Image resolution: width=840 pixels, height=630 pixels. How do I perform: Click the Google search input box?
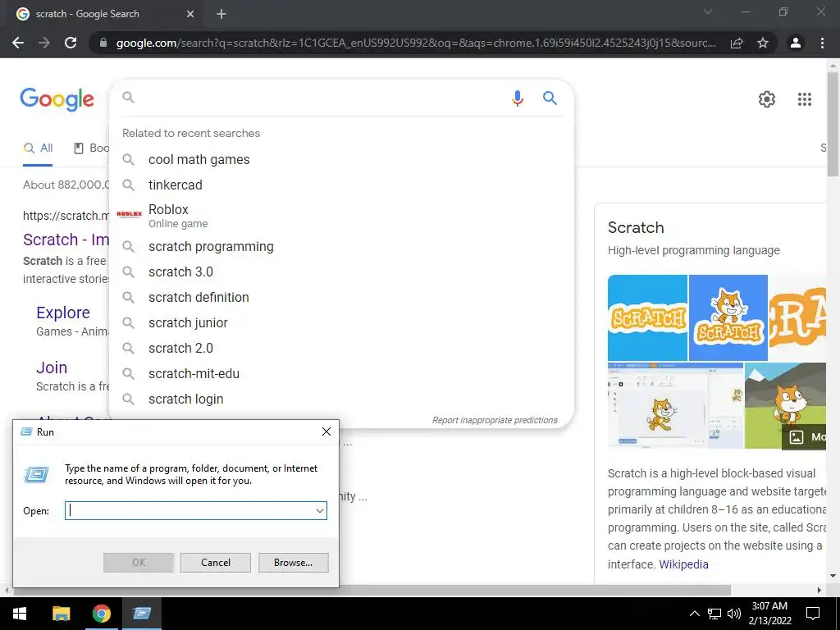[322, 98]
